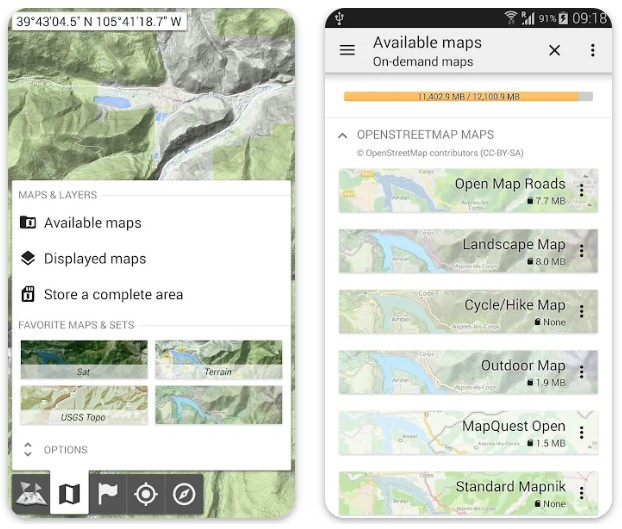Click the 1.9 MB size on Outdoor Map
This screenshot has width=622, height=529.
546,383
